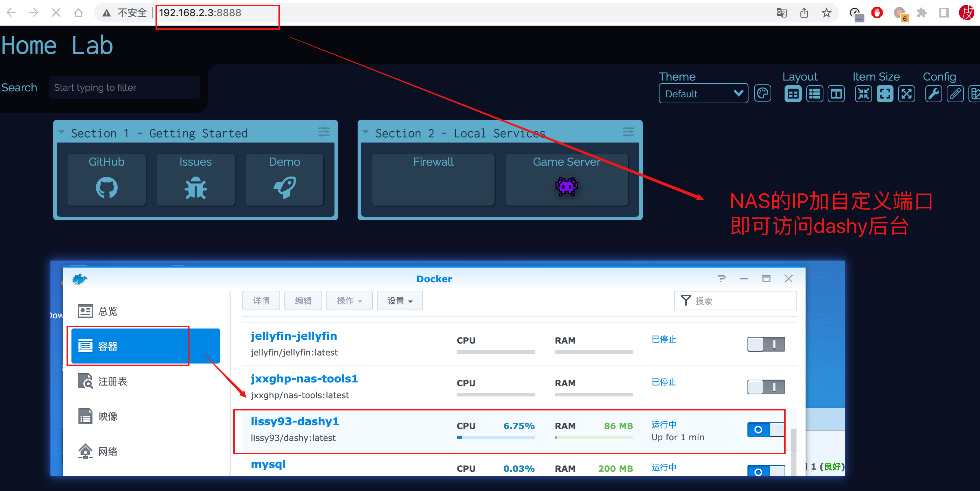Open Dashy config with the wrench icon

click(933, 93)
